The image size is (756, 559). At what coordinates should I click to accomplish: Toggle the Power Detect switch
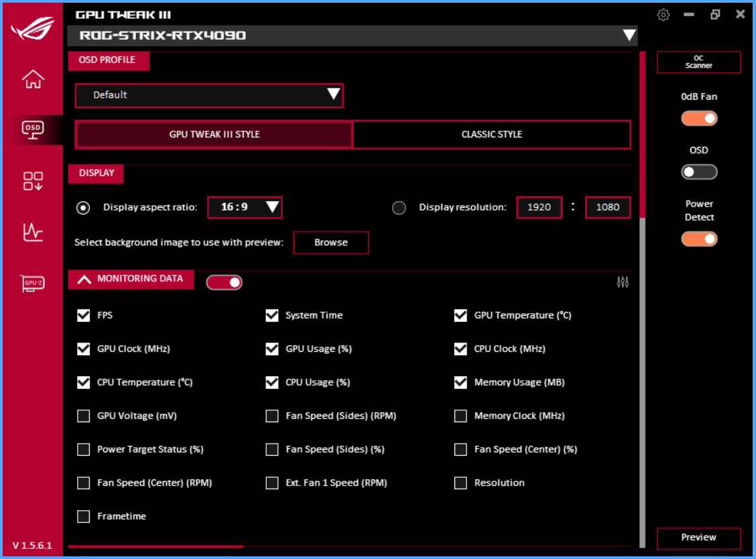click(699, 239)
